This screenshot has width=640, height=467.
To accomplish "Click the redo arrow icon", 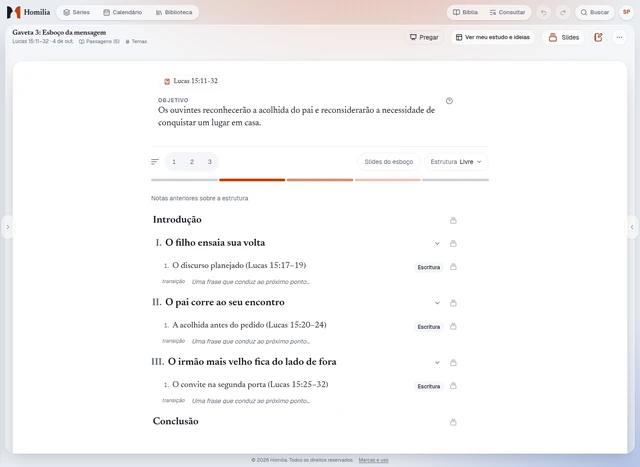I will tap(563, 12).
